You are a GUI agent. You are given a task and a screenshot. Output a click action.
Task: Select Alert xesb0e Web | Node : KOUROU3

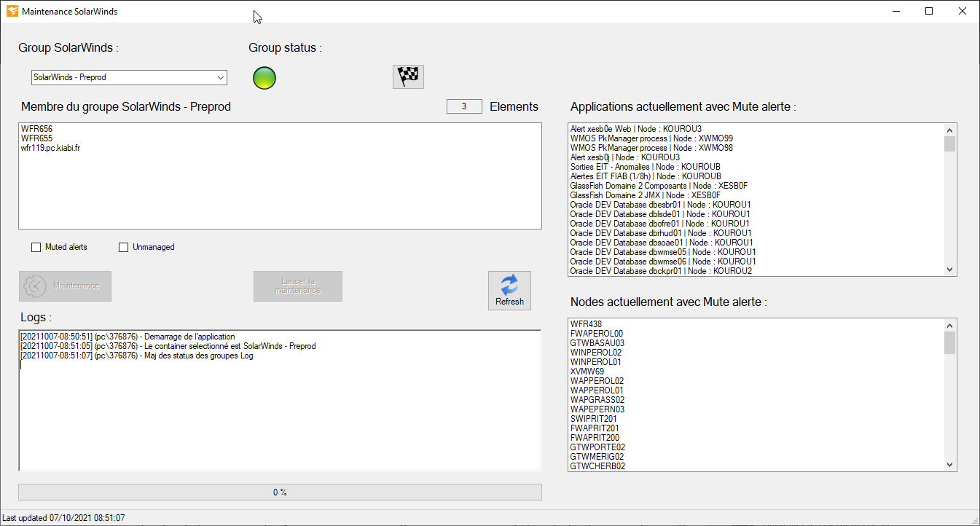635,129
